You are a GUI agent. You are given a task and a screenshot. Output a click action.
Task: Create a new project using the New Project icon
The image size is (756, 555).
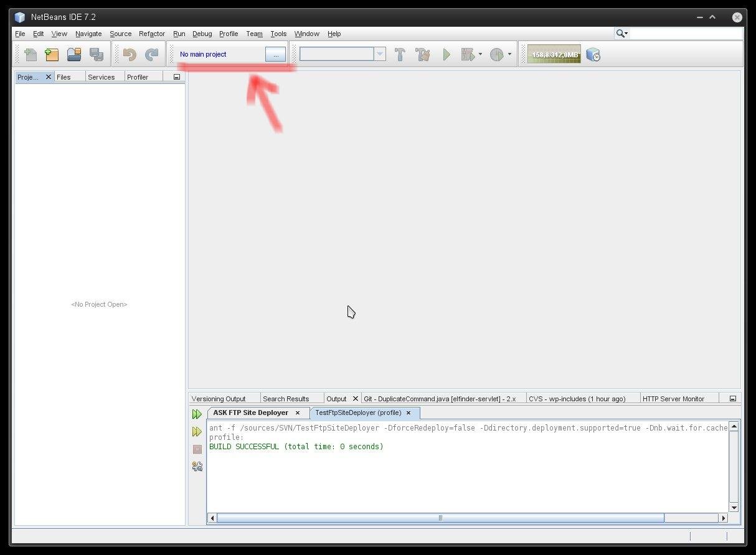click(x=52, y=54)
